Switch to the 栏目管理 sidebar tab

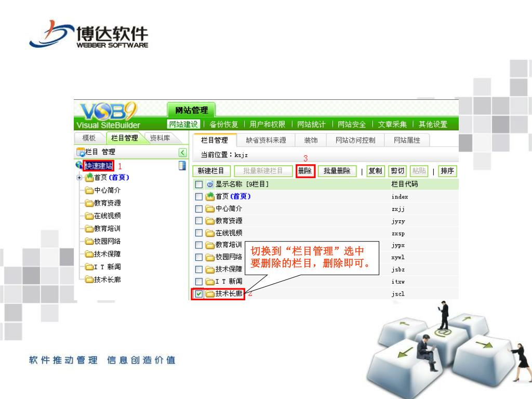point(125,138)
